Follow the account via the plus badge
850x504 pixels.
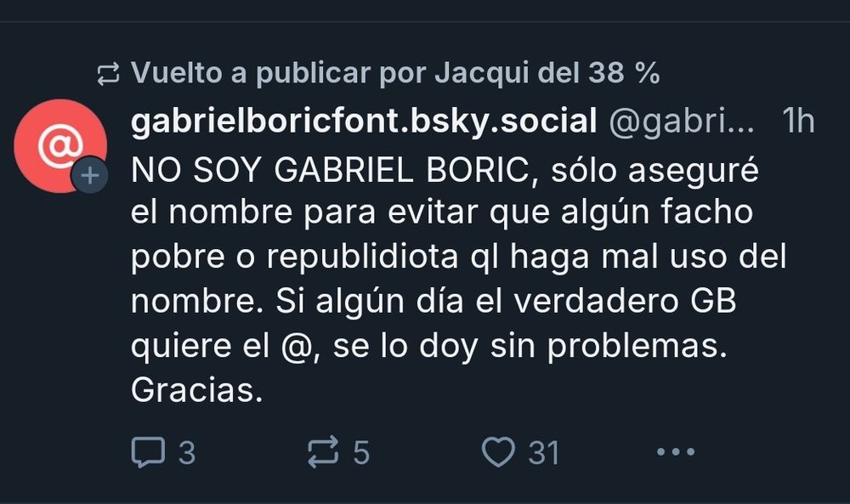click(90, 175)
